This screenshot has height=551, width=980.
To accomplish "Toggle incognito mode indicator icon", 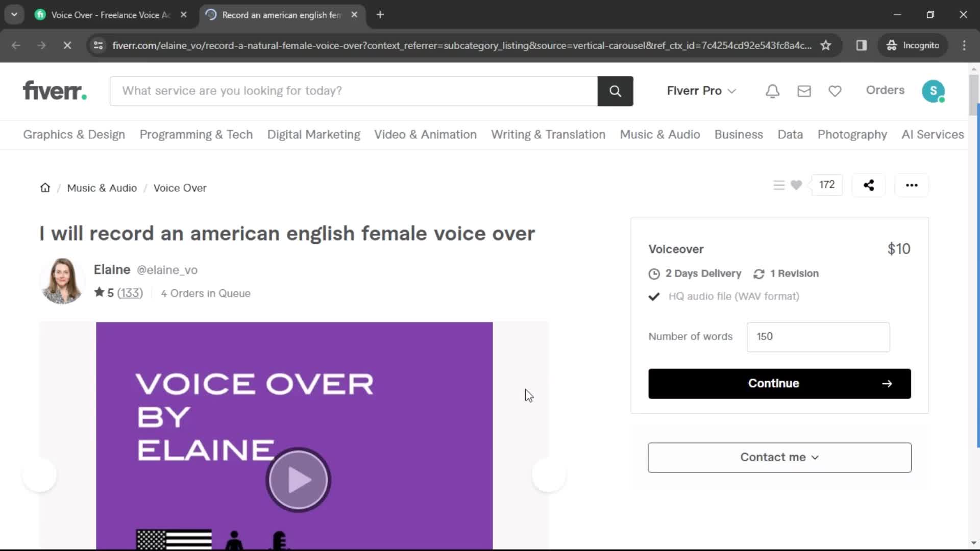I will tap(891, 45).
